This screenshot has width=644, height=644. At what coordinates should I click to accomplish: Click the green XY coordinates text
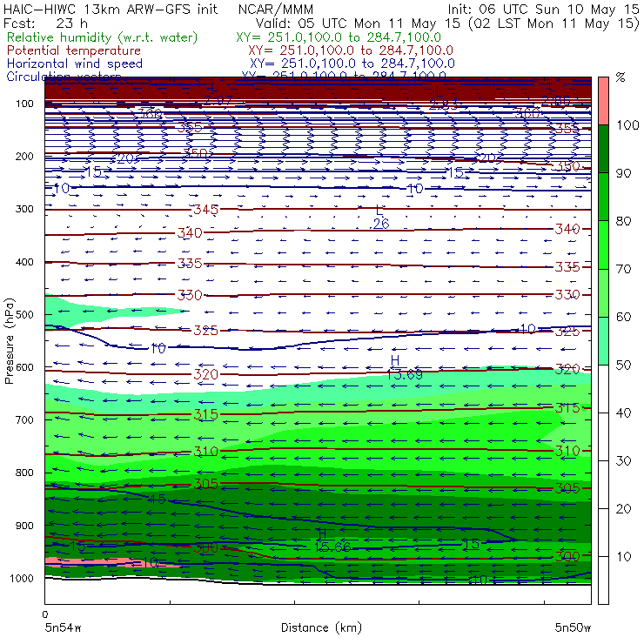339,37
